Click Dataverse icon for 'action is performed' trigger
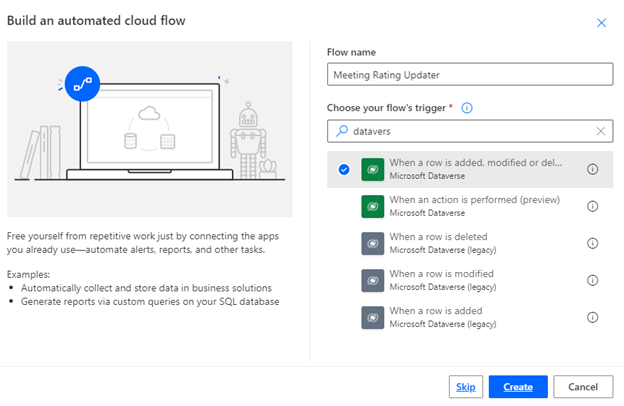Screen dimensions: 624x406 pyautogui.click(x=372, y=207)
